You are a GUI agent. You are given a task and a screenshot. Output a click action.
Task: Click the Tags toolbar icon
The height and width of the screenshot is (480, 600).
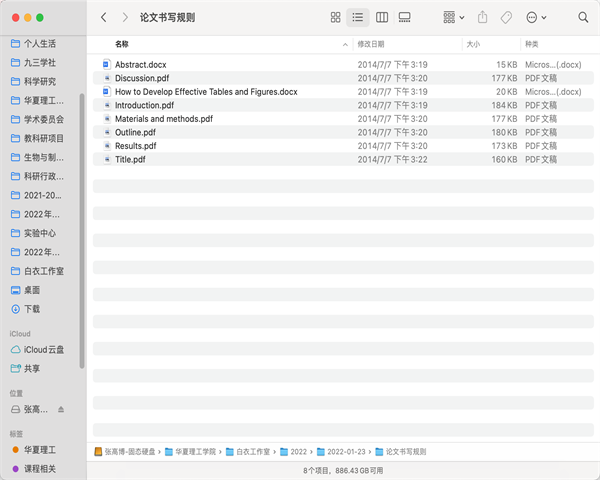(506, 18)
